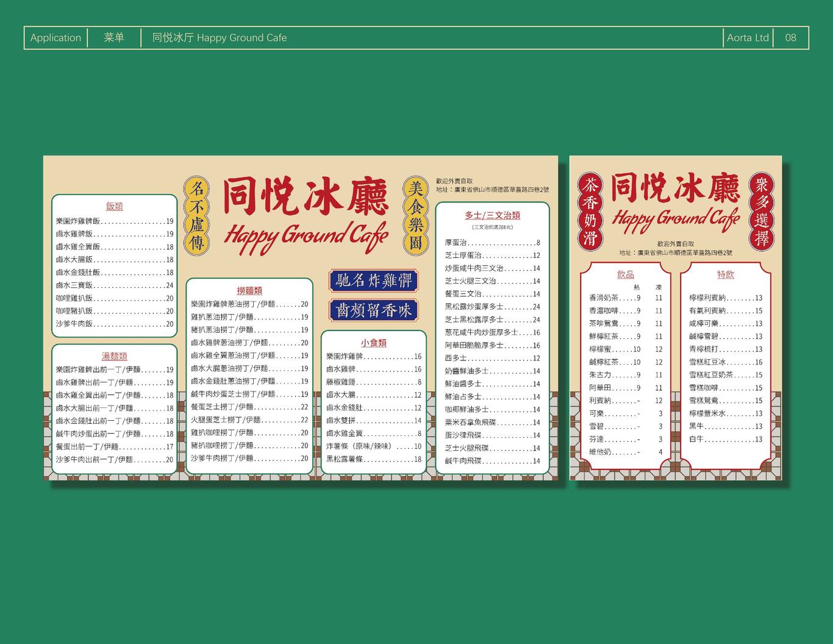
Task: Select the '鹵水三寶飯' row priced 24
Action: tap(115, 285)
